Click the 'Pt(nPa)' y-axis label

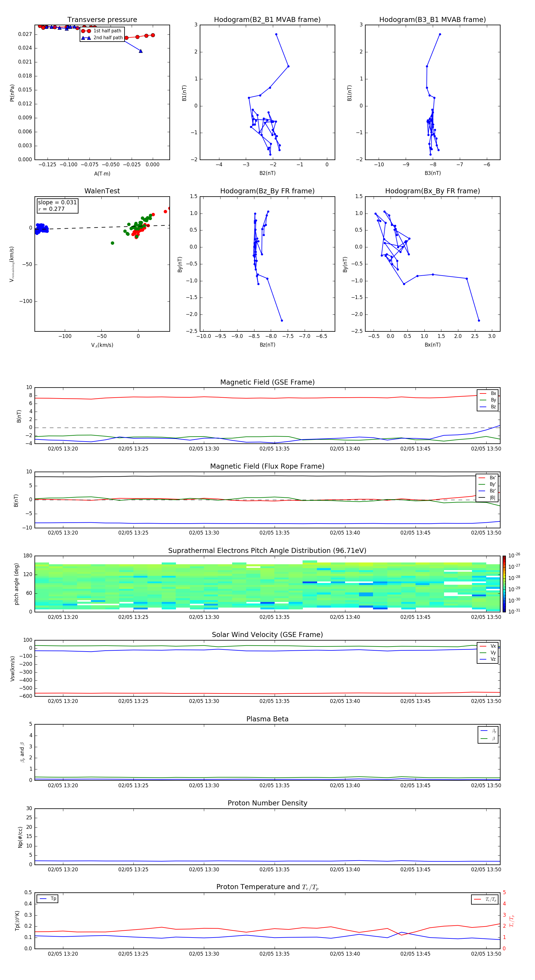pyautogui.click(x=12, y=93)
